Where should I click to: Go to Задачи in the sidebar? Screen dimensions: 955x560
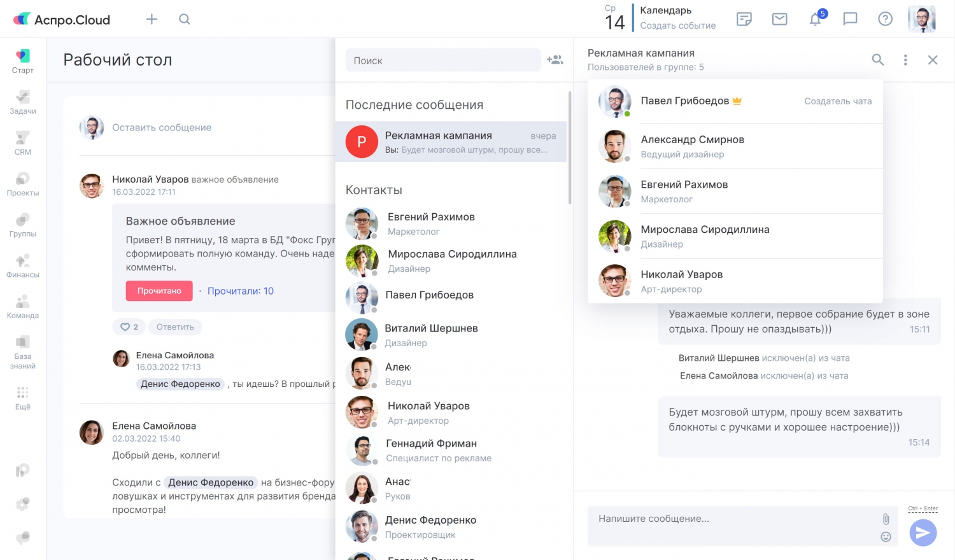pos(23,102)
